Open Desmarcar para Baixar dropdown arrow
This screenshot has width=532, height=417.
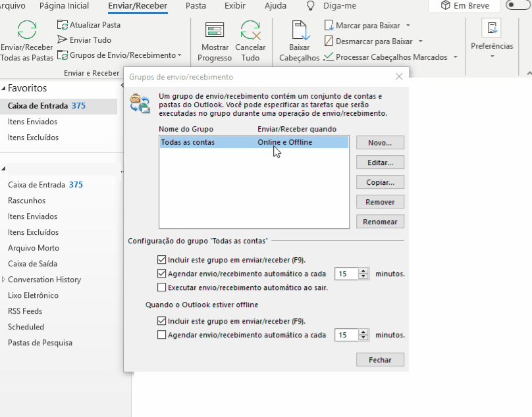pos(421,41)
